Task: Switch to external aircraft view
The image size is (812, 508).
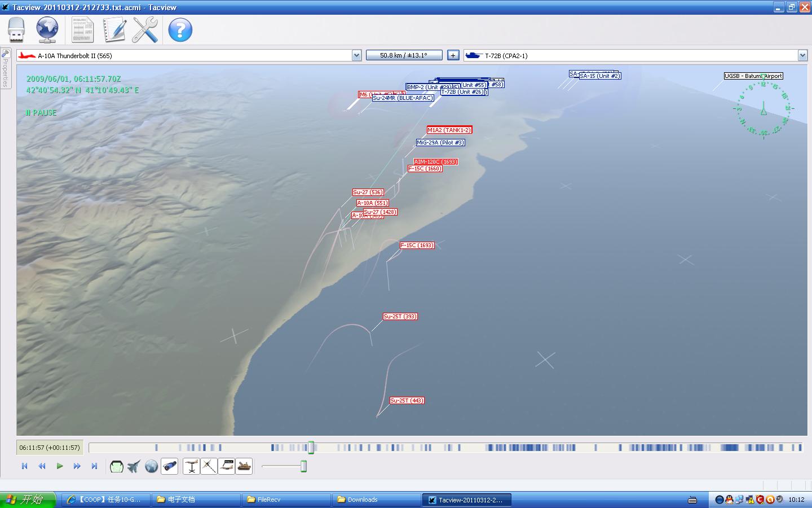Action: 134,467
